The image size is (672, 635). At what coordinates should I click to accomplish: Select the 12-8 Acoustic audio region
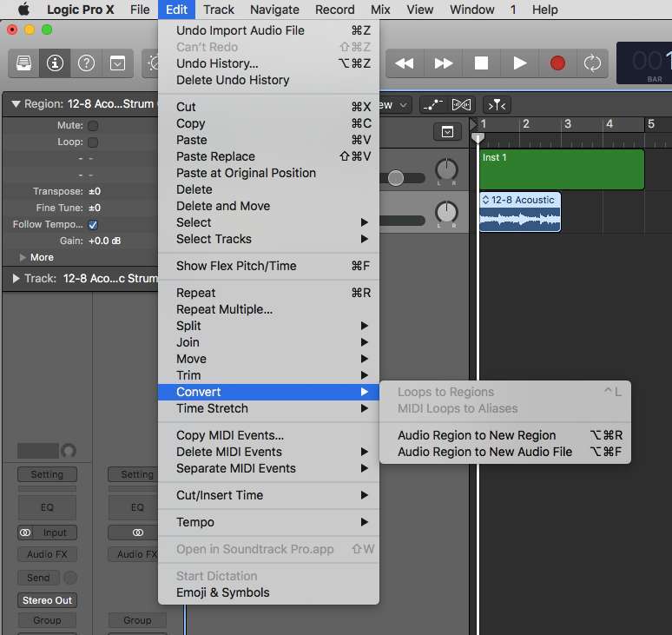tap(520, 214)
